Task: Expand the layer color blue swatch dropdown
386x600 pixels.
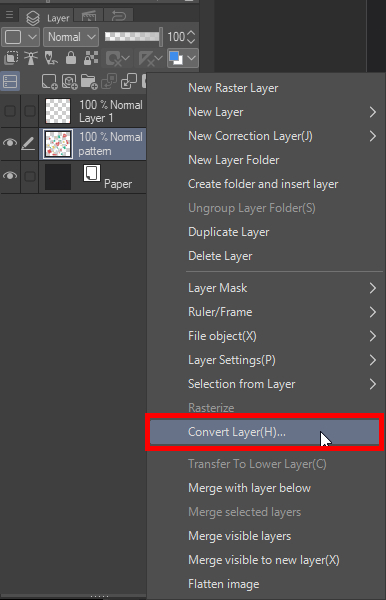Action: (x=182, y=58)
